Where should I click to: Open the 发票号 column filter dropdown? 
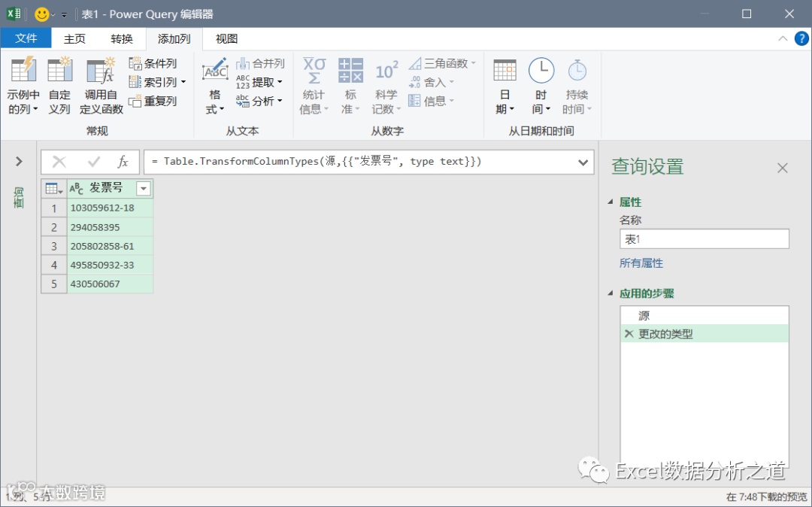144,189
